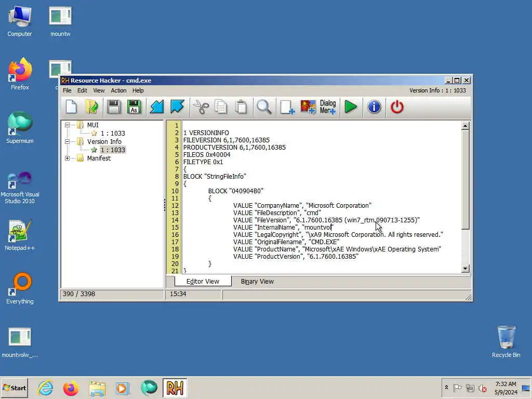Select the Manifest folder in the tree

pyautogui.click(x=99, y=158)
